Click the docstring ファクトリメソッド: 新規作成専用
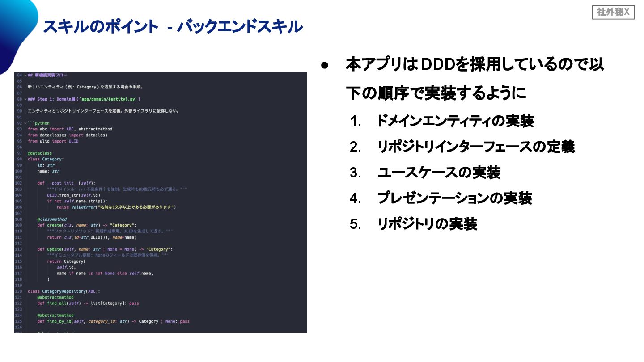This screenshot has height=362, width=644. 110,232
